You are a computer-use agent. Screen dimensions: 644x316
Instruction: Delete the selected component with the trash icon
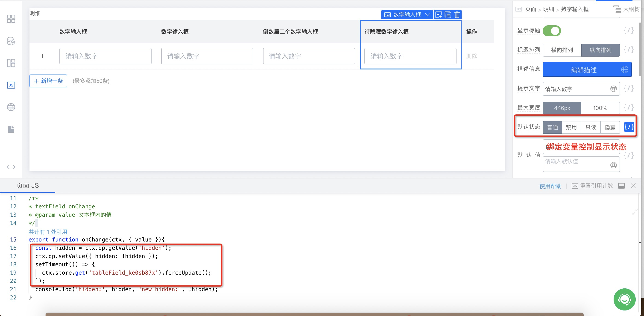(457, 15)
